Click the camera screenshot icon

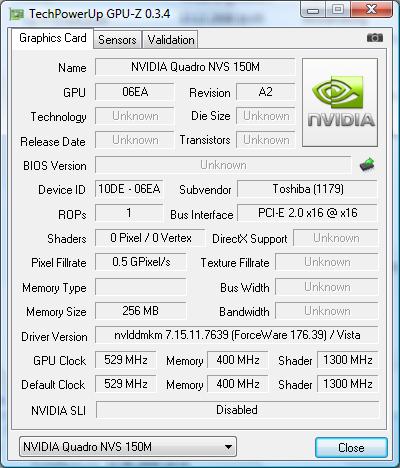click(375, 38)
